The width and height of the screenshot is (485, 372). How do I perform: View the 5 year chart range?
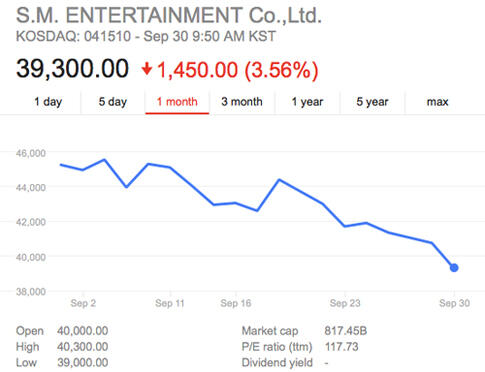[372, 102]
